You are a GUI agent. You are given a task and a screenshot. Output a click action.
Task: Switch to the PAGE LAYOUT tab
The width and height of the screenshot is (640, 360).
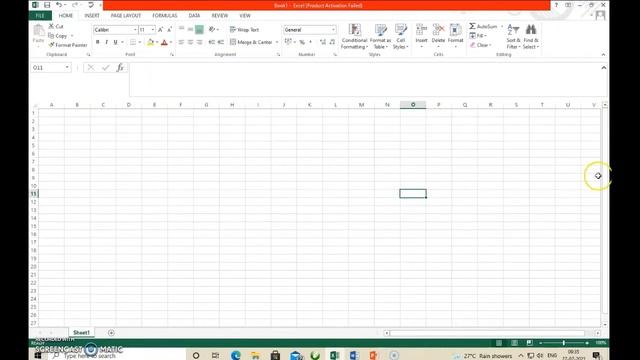pyautogui.click(x=126, y=16)
